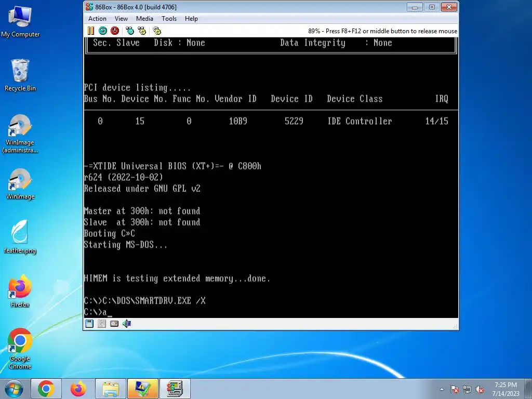This screenshot has width=532, height=399.
Task: Send Ctrl+Alt+Esc using the yellow keys icon
Action: point(142,31)
